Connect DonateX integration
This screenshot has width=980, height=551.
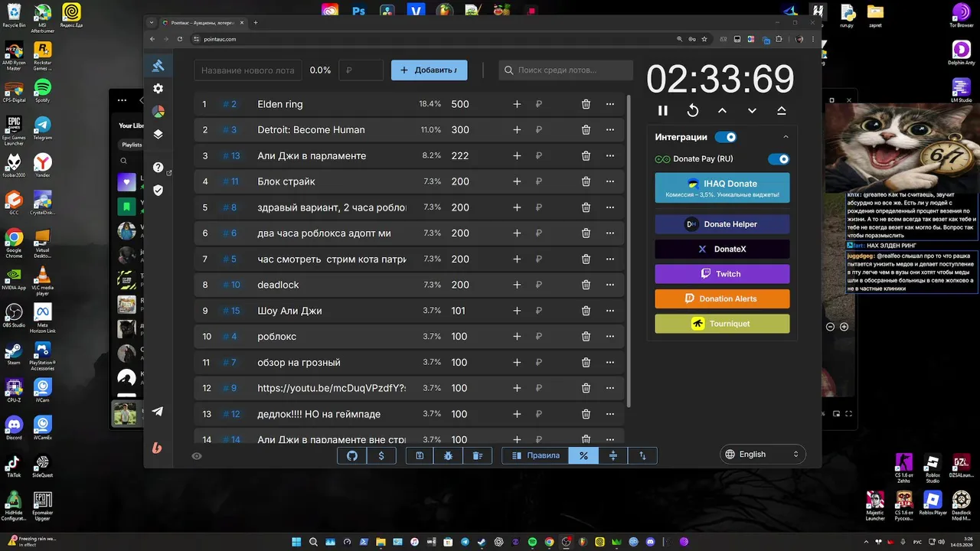(x=722, y=249)
